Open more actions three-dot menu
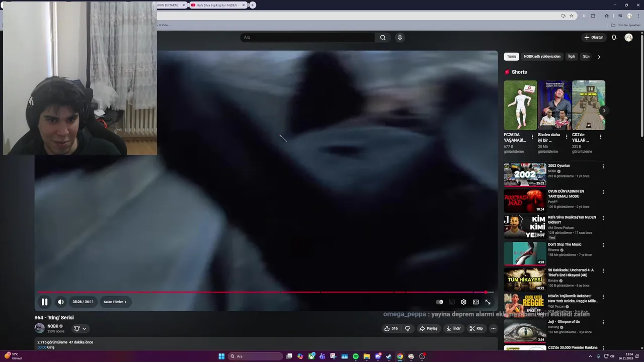Screen dimensions: 644x362 click(x=493, y=328)
